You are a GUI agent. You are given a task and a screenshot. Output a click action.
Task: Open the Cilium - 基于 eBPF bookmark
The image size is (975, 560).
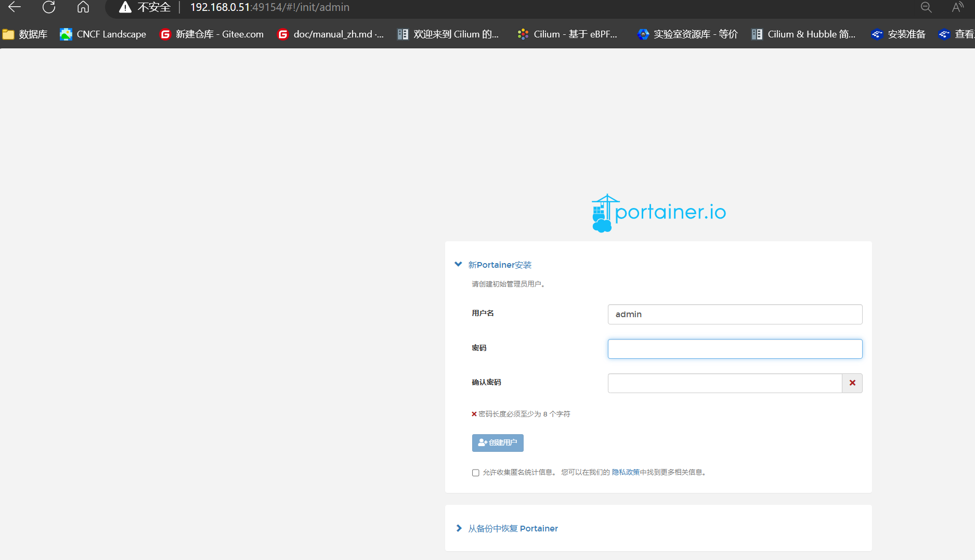[x=567, y=34]
